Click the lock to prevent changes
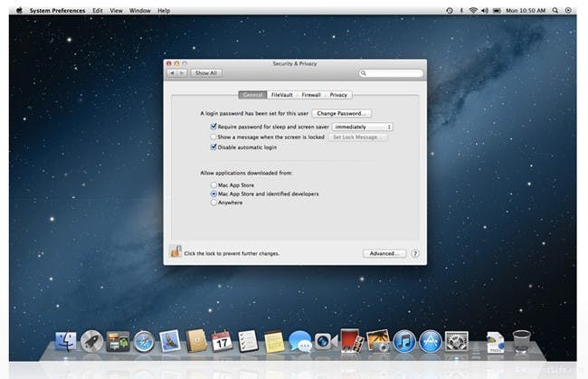 pyautogui.click(x=175, y=251)
